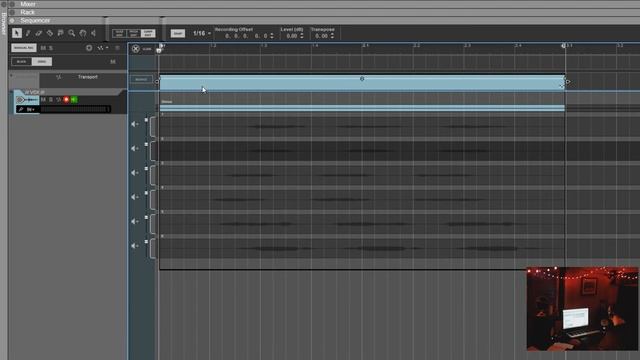Viewport: 640px width, 360px height.
Task: Select the Razor tool
Action: (x=50, y=33)
